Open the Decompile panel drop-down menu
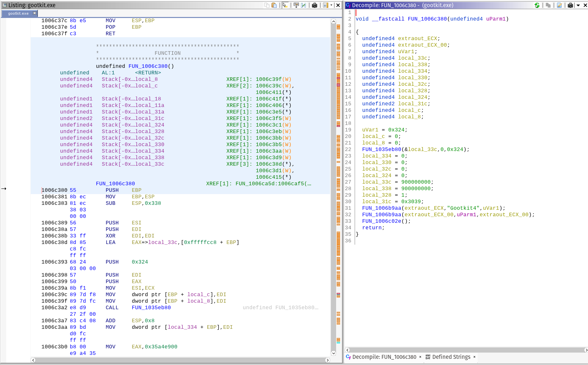 click(x=578, y=5)
